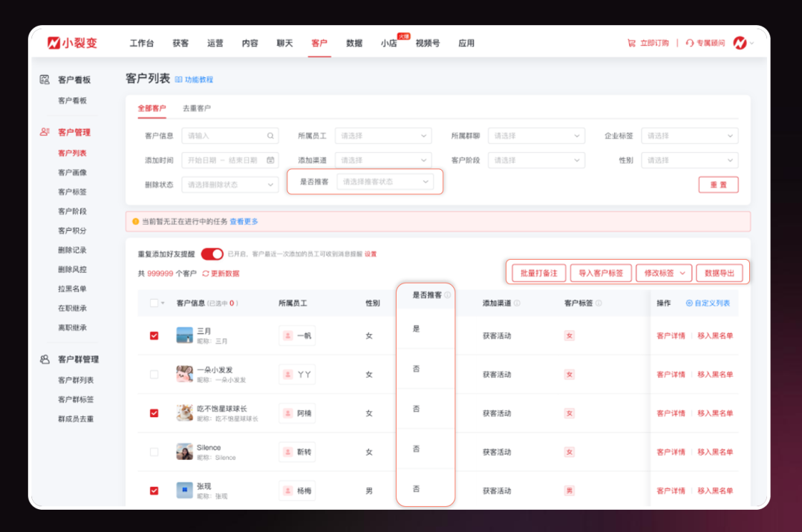Viewport: 802px width, 532px height.
Task: Open the 所属员工 dropdown filter
Action: pos(382,136)
